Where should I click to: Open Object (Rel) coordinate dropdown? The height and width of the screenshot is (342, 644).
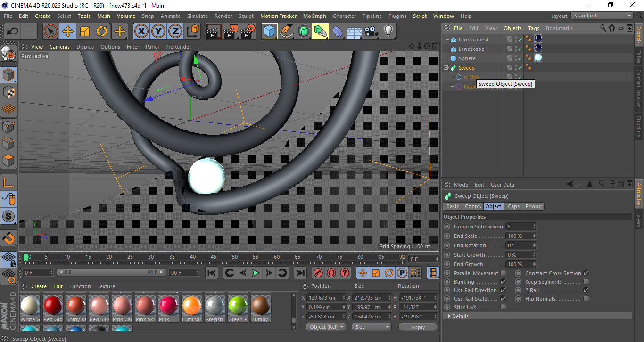point(326,327)
